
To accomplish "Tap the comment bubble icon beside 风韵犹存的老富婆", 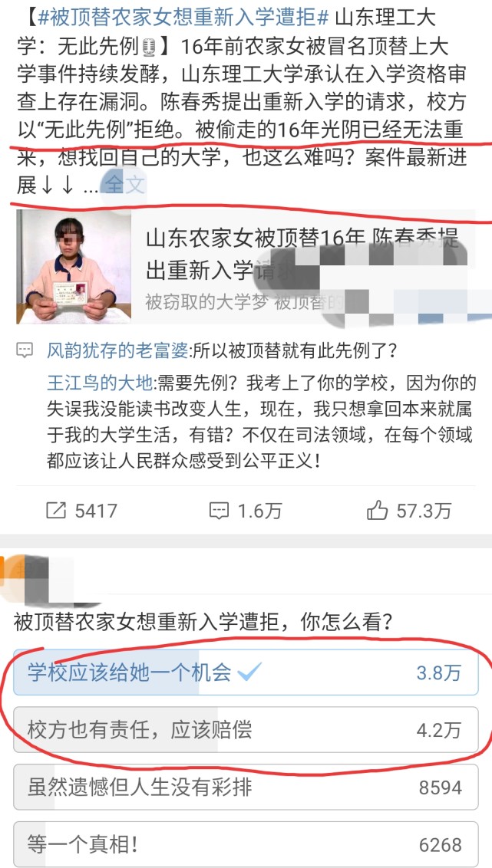I will click(25, 350).
